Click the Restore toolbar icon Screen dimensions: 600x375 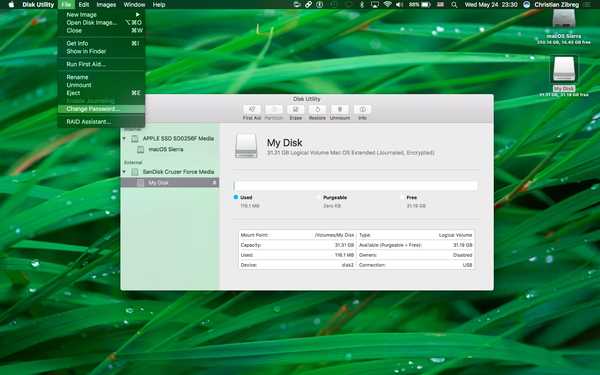317,109
